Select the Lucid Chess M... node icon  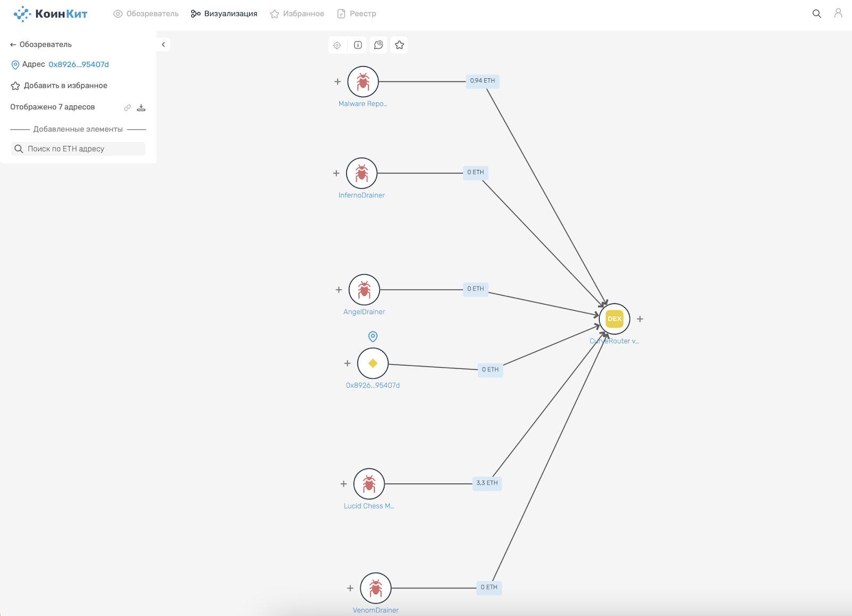tap(369, 484)
